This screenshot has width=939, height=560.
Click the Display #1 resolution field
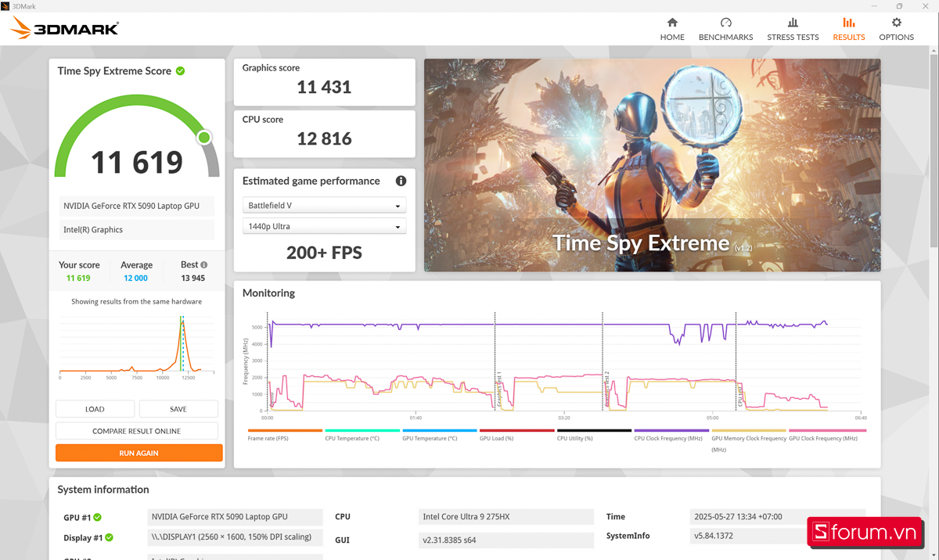point(235,537)
